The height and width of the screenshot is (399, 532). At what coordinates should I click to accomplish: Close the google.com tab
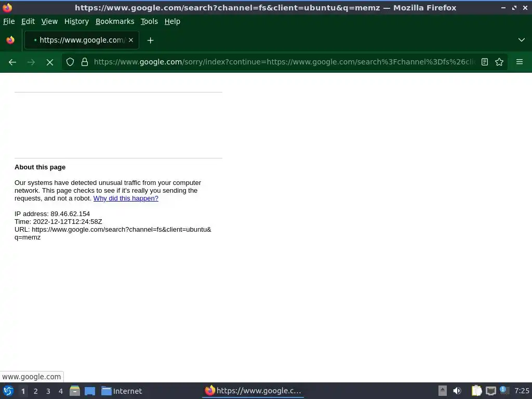[x=131, y=40]
